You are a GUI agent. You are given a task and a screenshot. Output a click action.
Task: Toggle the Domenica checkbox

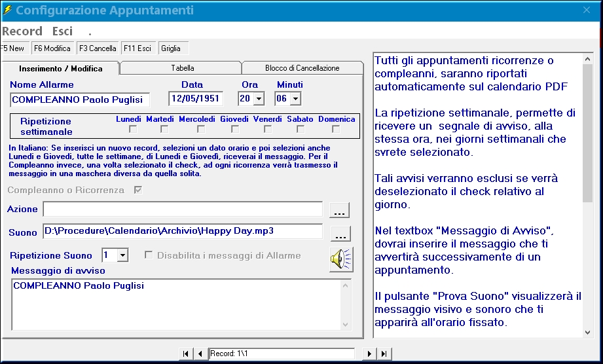click(x=337, y=130)
